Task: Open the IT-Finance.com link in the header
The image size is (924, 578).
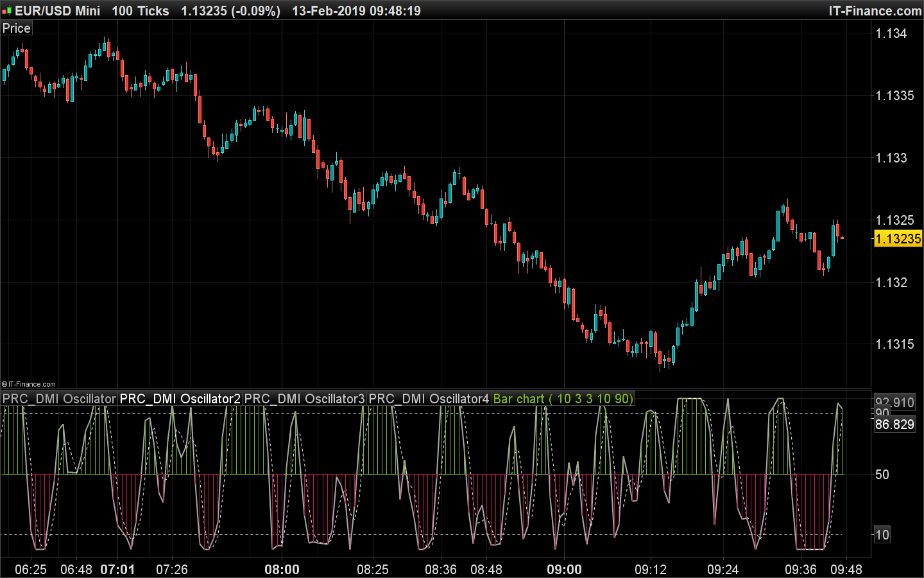Action: [875, 11]
